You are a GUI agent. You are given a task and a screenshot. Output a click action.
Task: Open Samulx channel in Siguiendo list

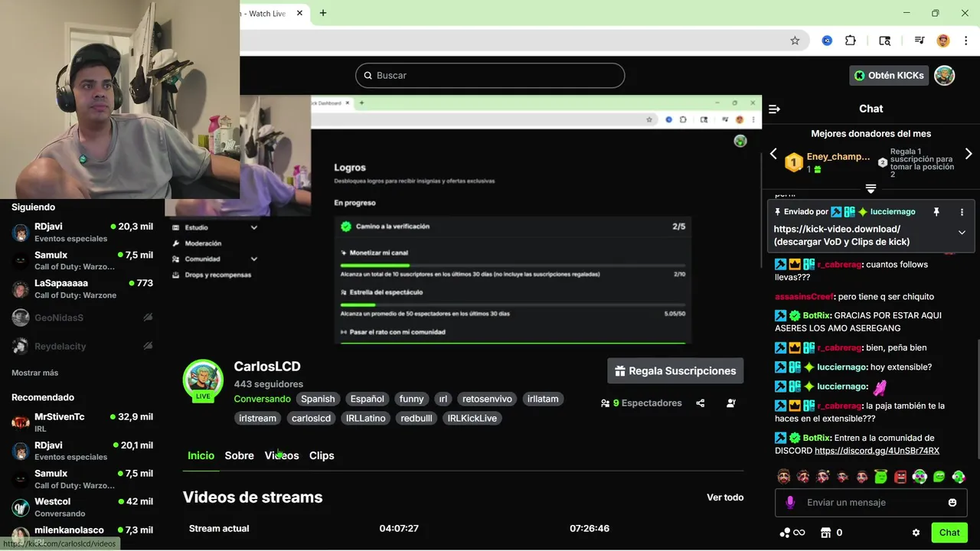[x=82, y=260]
